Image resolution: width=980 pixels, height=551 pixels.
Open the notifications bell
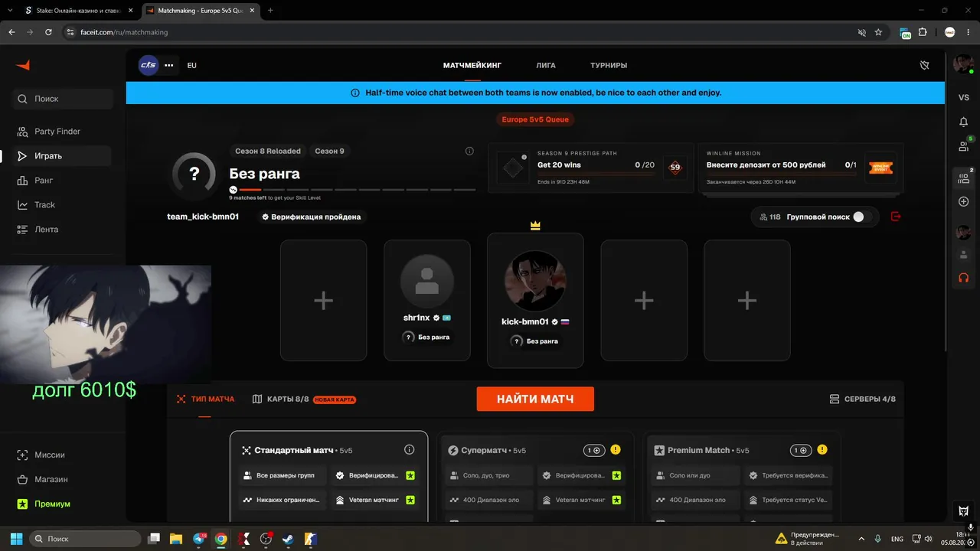964,122
